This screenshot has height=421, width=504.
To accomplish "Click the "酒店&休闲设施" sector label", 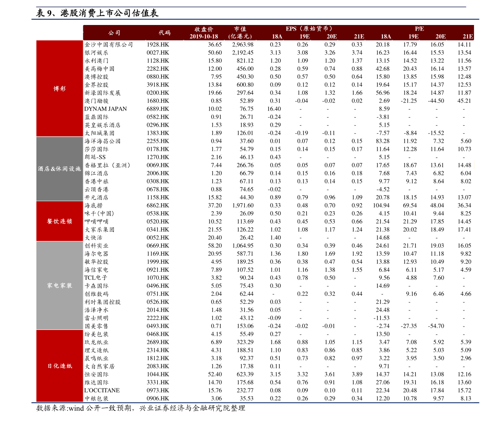I will pos(60,169).
